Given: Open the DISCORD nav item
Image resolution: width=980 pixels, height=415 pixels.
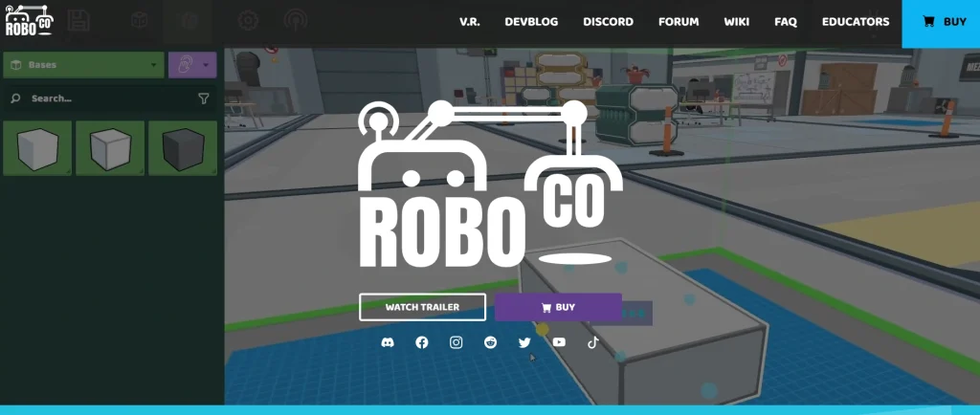Looking at the screenshot, I should click(608, 22).
